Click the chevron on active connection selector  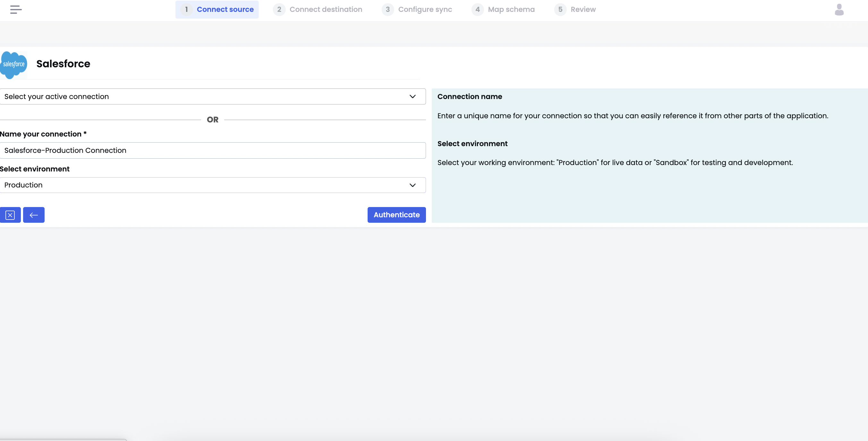pyautogui.click(x=413, y=96)
